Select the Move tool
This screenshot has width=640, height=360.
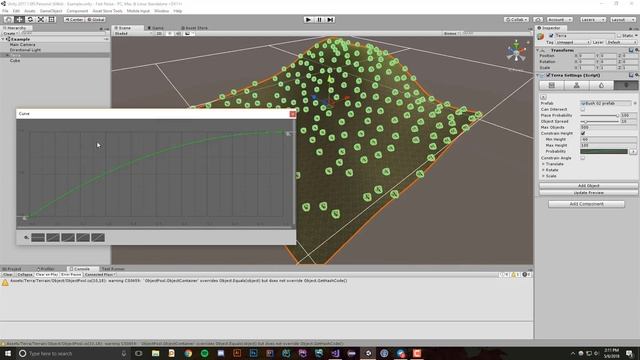[19, 19]
